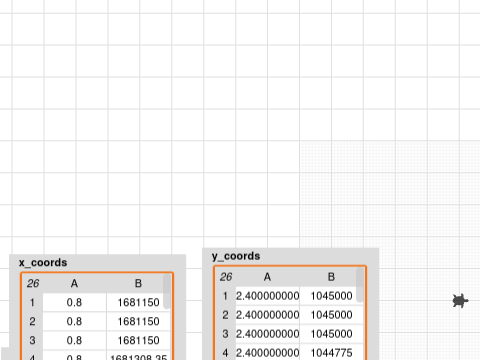
Task: Select row 1 header in x_coords
Action: pyautogui.click(x=32, y=303)
